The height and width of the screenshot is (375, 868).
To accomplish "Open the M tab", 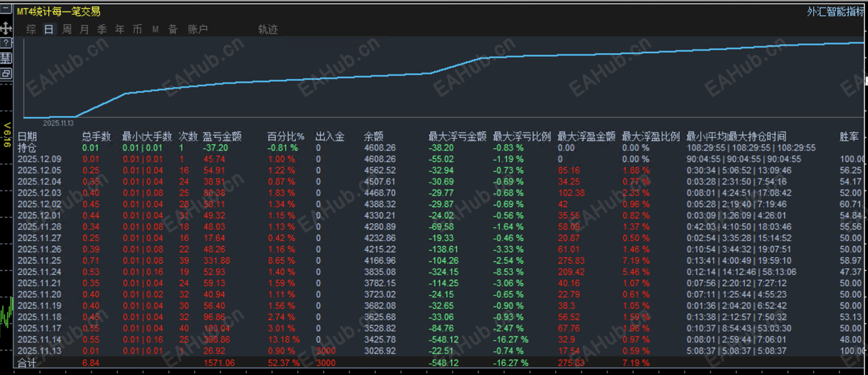I will click(155, 29).
